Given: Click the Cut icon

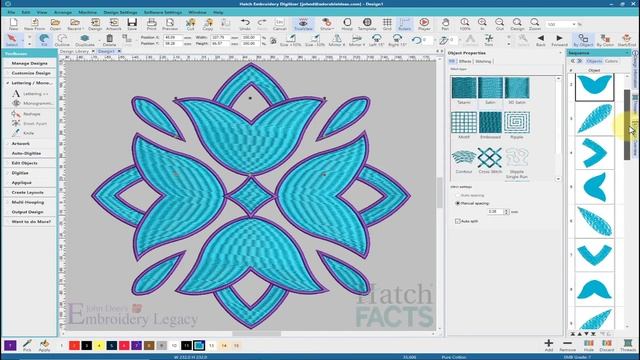Looking at the screenshot, I should pyautogui.click(x=191, y=24).
